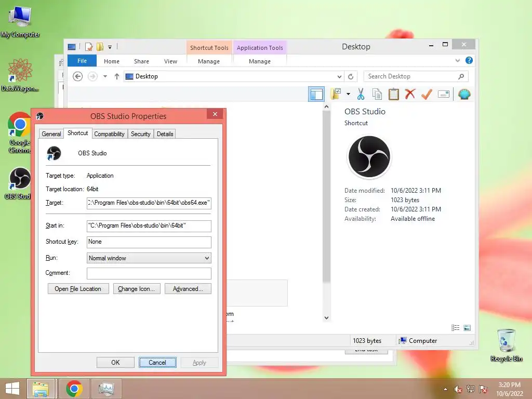The image size is (532, 399).
Task: Open recent locations dropdown arrow
Action: click(105, 76)
